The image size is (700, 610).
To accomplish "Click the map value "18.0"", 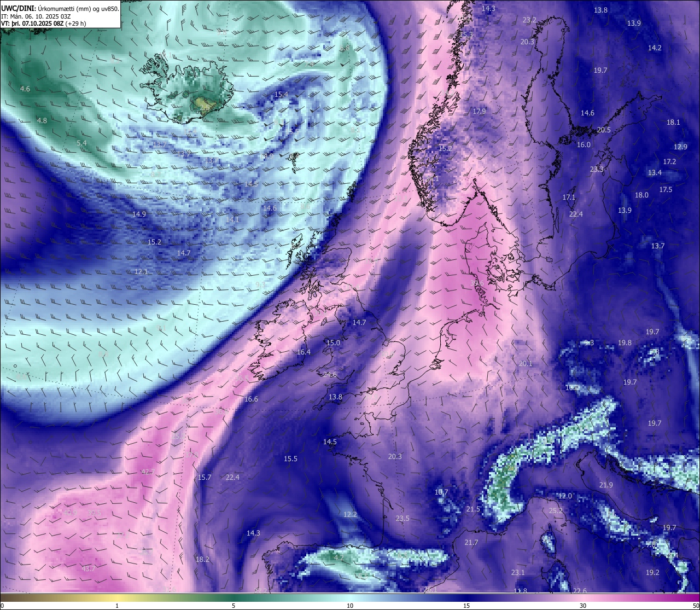I will coord(641,195).
